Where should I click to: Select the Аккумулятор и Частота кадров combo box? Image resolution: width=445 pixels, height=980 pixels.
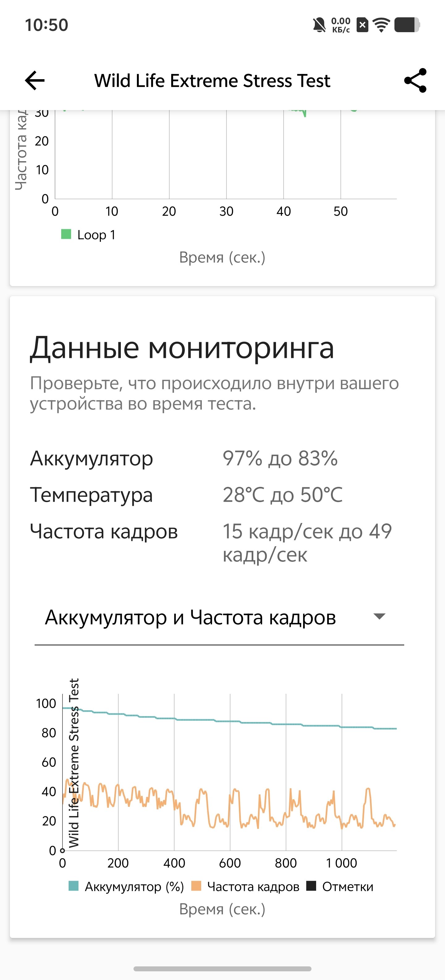pos(219,617)
